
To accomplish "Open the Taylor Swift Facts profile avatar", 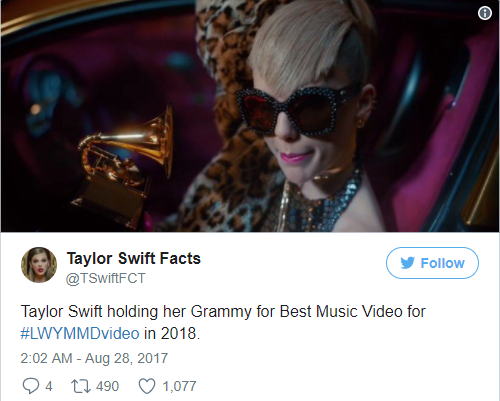I will pos(39,265).
